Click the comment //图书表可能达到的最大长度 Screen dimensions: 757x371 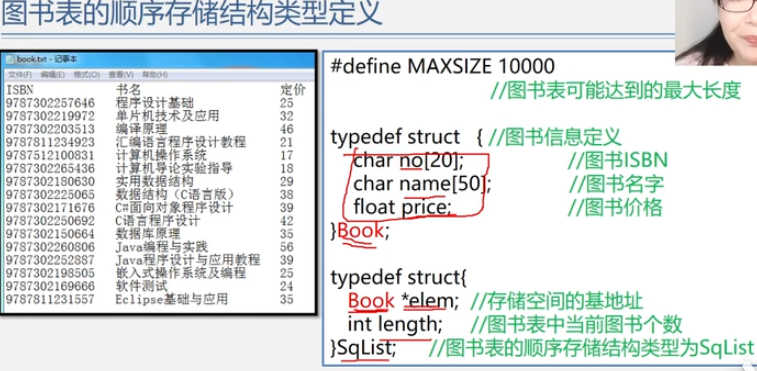click(616, 90)
